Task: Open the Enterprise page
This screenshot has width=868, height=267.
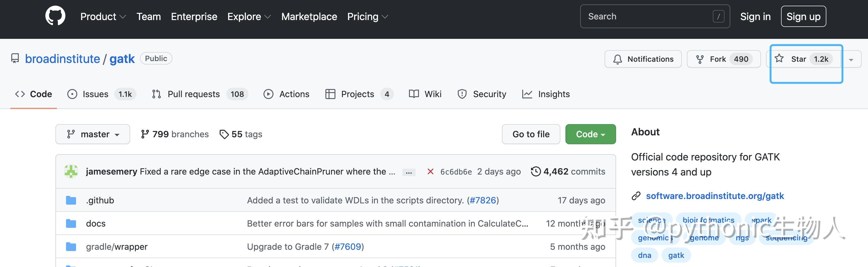Action: click(x=194, y=17)
